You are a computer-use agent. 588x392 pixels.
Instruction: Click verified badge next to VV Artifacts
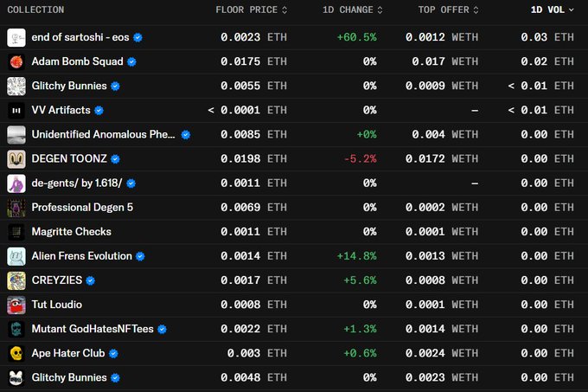click(99, 110)
